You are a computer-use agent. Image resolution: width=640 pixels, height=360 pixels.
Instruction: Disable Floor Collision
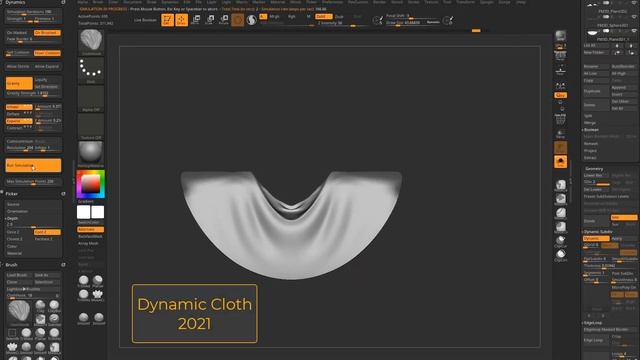(x=47, y=53)
